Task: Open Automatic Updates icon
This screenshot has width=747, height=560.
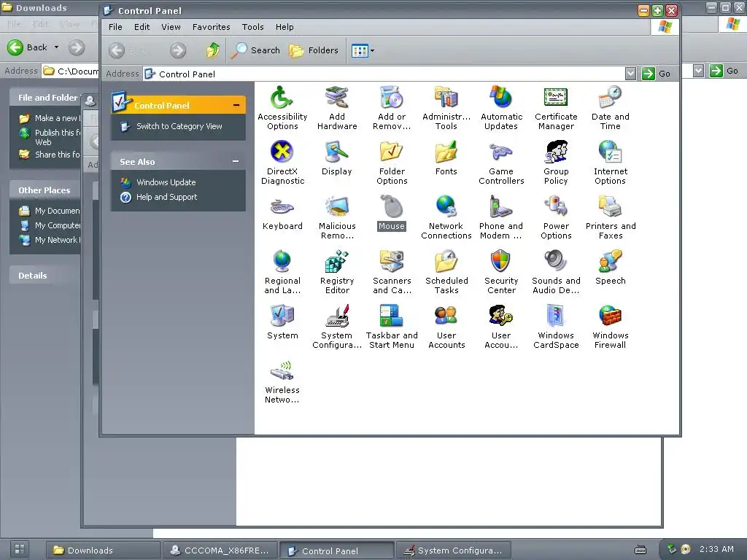Action: pyautogui.click(x=501, y=108)
